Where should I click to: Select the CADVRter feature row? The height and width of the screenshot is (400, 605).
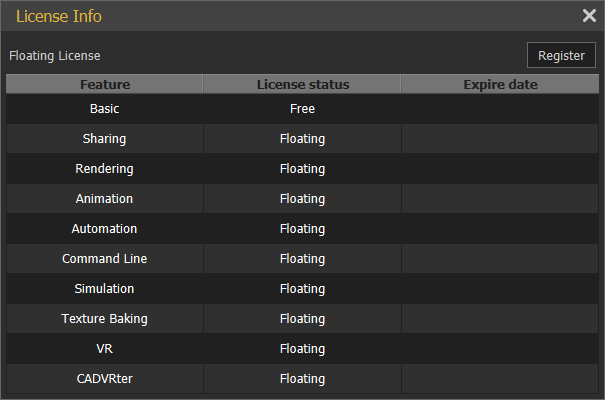pyautogui.click(x=105, y=379)
